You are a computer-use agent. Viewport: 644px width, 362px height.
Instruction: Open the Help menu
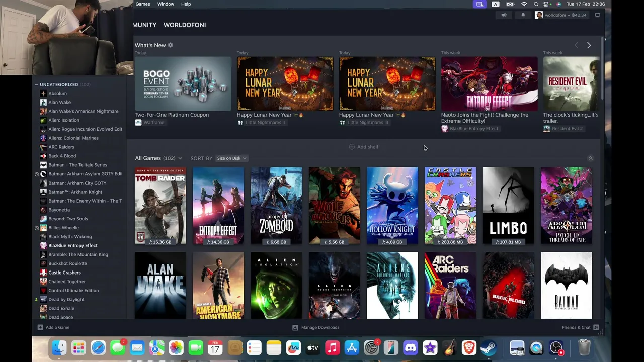(186, 4)
